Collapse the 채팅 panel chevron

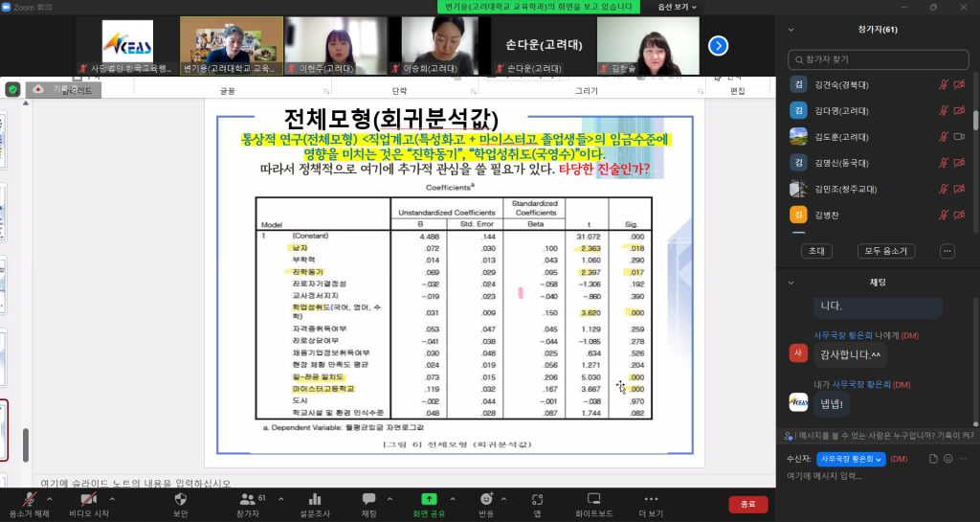[x=791, y=283]
